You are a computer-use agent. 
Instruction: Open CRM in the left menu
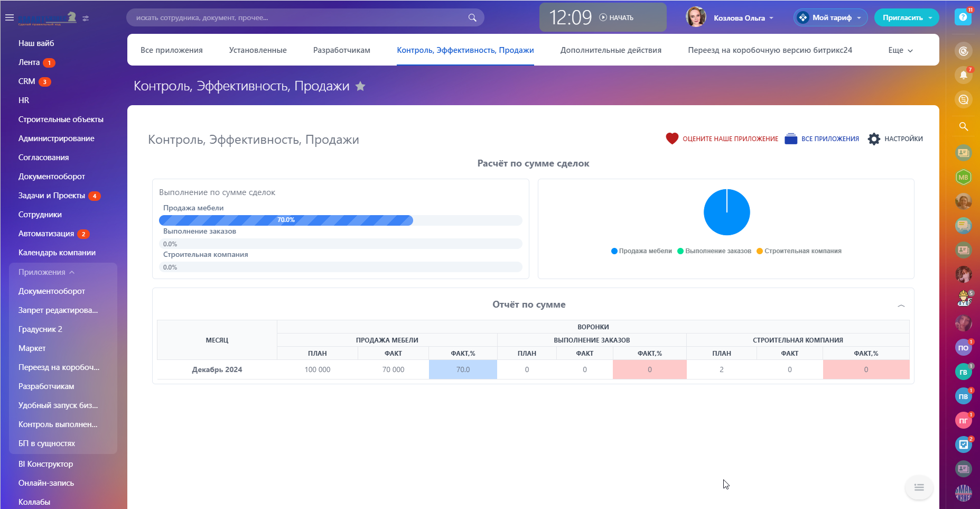(27, 81)
